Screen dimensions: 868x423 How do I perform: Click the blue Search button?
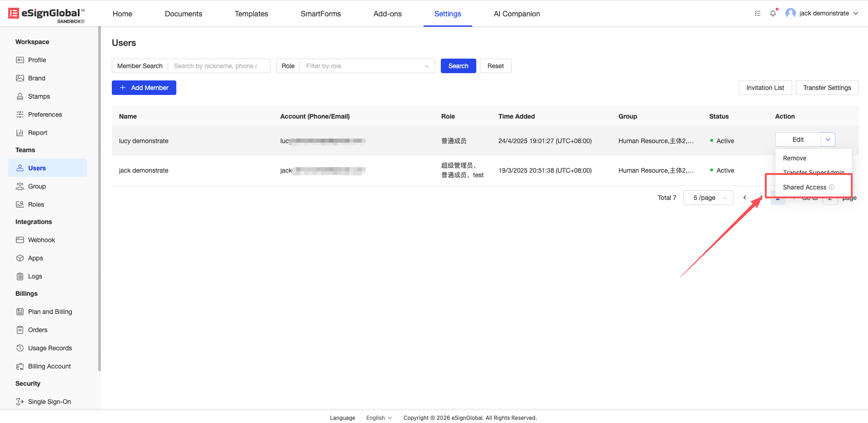coord(459,66)
